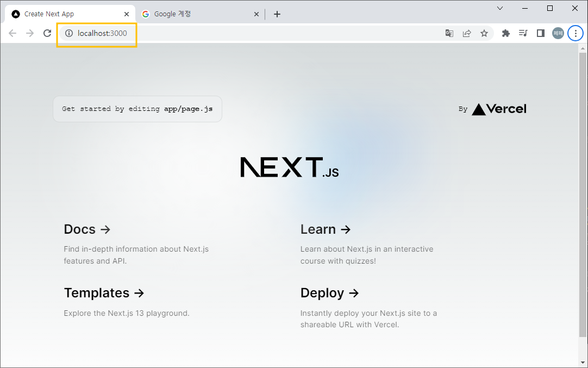This screenshot has width=588, height=368.
Task: Open the media control queue icon
Action: coord(523,33)
